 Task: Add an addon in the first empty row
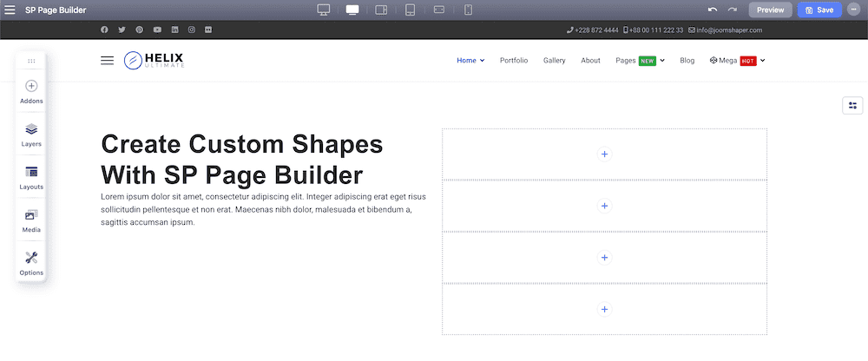click(604, 154)
